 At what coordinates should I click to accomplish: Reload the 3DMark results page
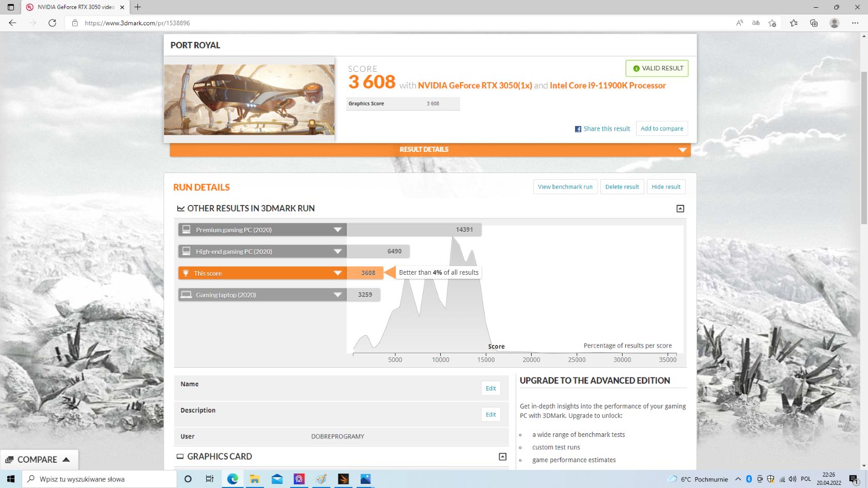pos(52,23)
